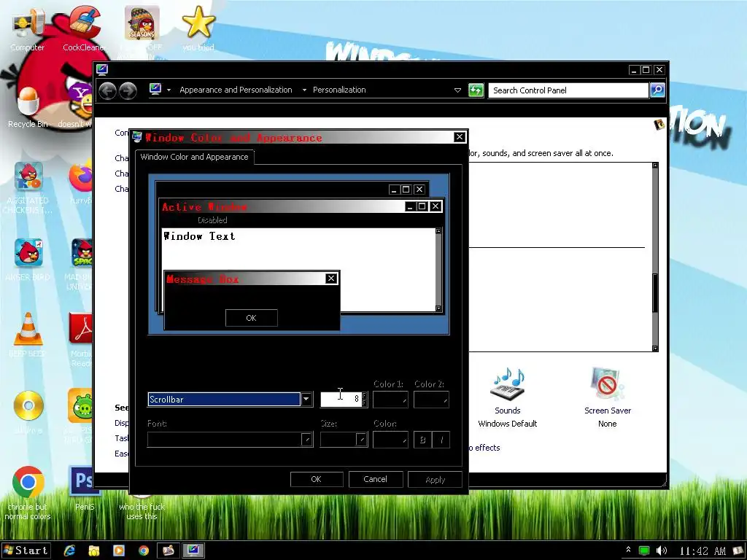Screen dimensions: 747x560
Task: Click the forward arrow in Control Panel
Action: tap(128, 90)
